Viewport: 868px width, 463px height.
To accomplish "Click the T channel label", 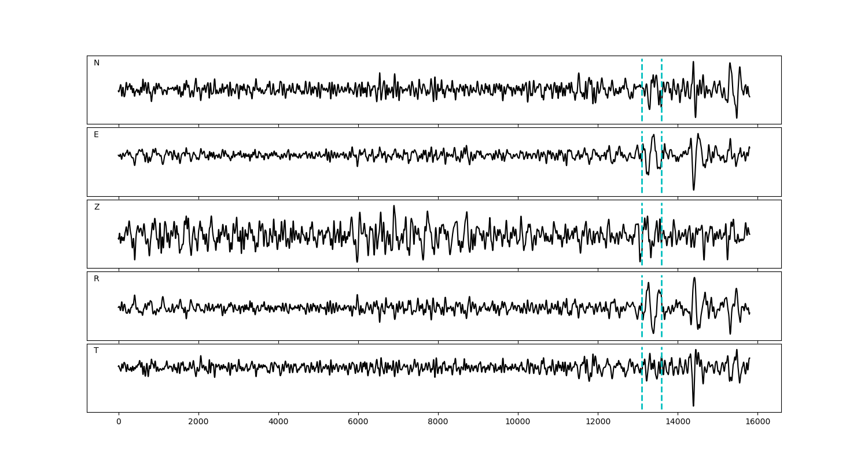I will [96, 351].
